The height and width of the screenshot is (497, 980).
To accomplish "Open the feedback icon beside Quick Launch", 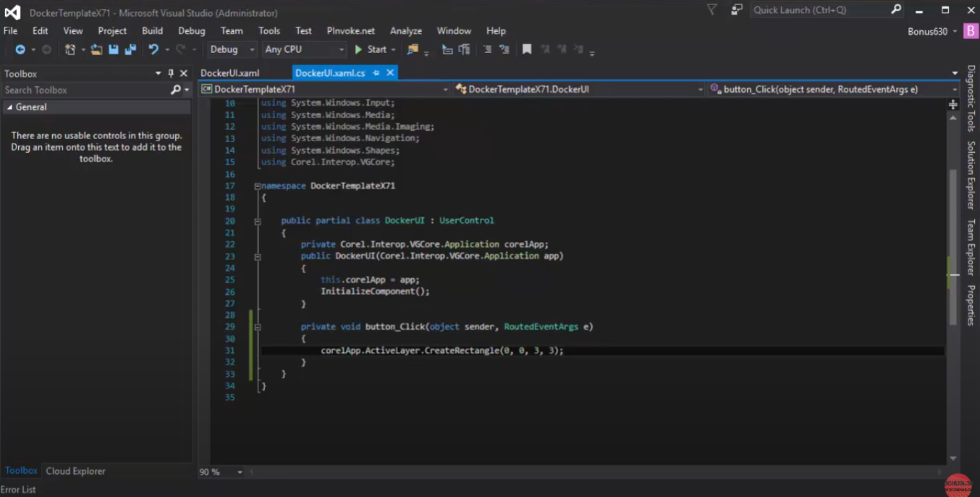I will pos(737,10).
